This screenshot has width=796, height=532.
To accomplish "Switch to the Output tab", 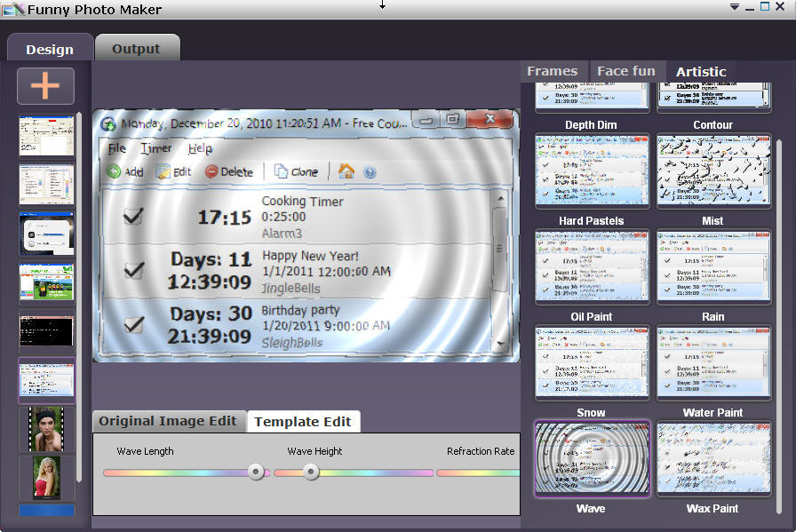I will [137, 49].
